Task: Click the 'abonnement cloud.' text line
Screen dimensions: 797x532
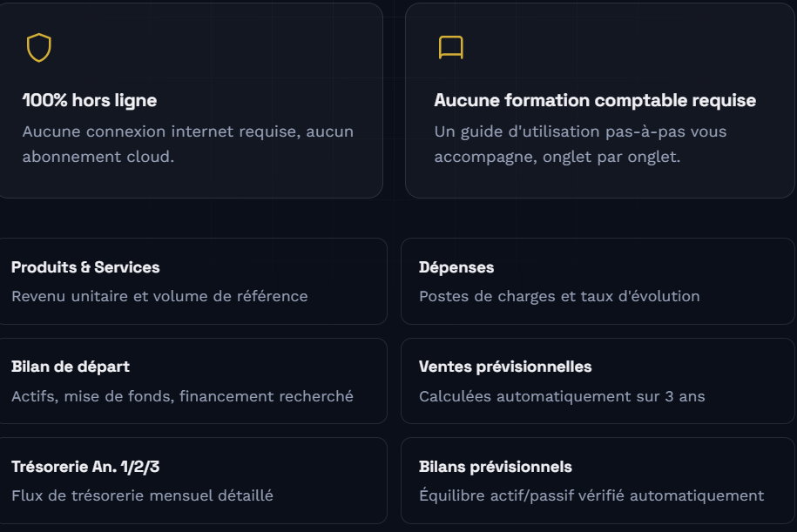Action: (x=98, y=157)
